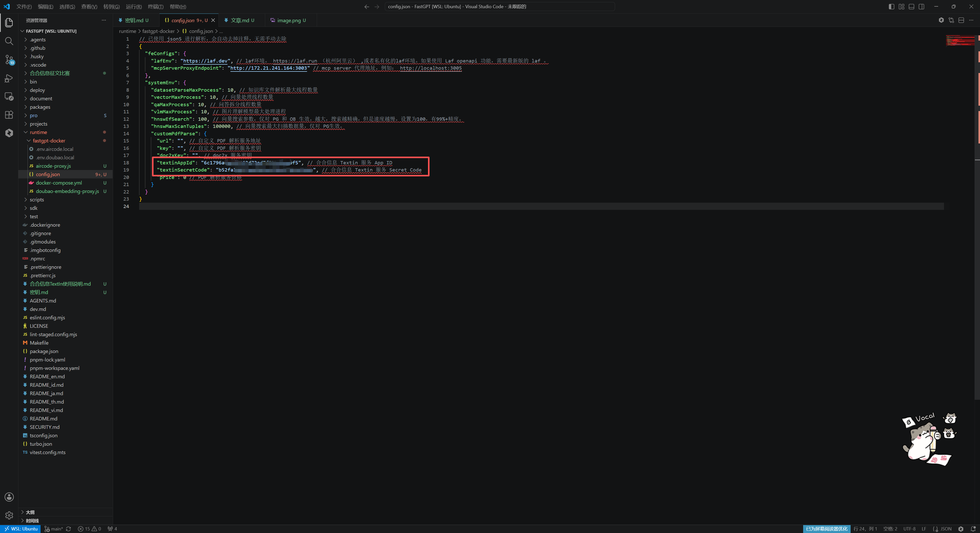This screenshot has width=980, height=533.
Task: Split the editor with toolbar icon
Action: tap(961, 20)
